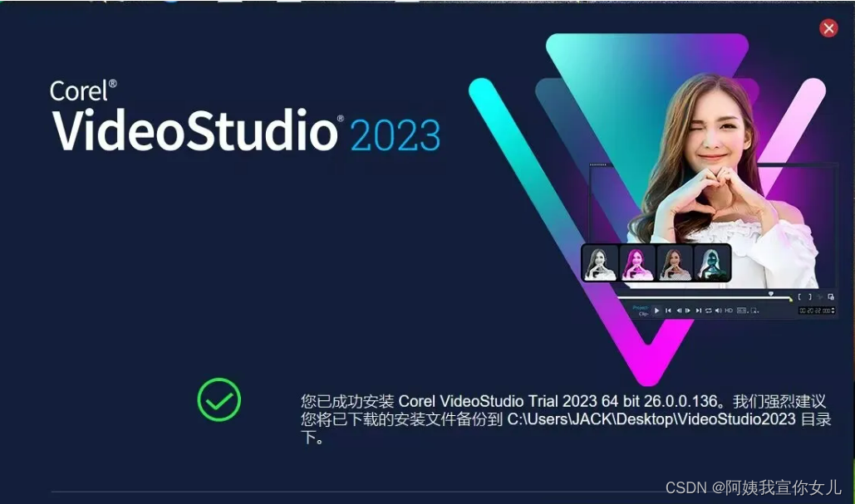This screenshot has height=504, width=855.
Task: Click the Mark-in left bracket icon
Action: (x=799, y=297)
